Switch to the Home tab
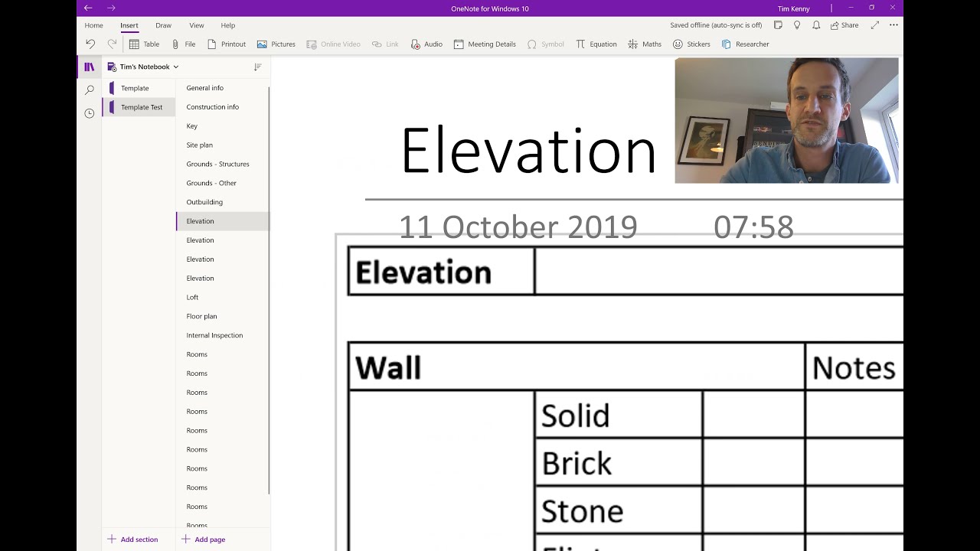Image resolution: width=980 pixels, height=551 pixels. tap(93, 25)
